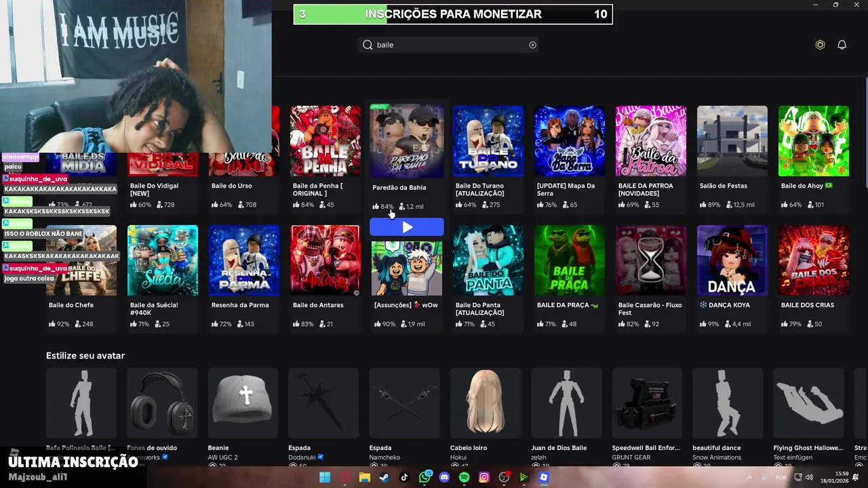Open the Baile da Patroa game thumbnail
This screenshot has width=868, height=488.
point(651,141)
